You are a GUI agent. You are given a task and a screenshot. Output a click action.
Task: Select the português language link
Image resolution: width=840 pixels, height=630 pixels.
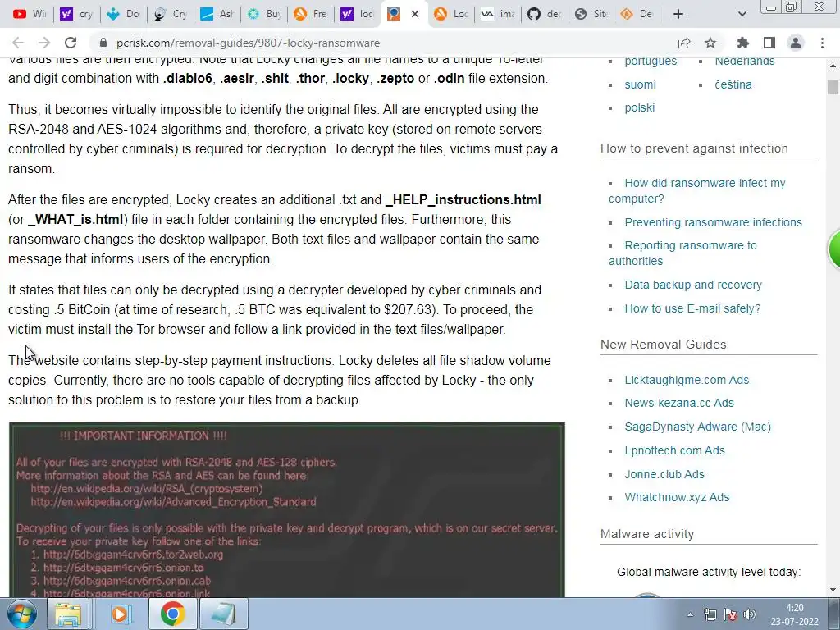[651, 61]
